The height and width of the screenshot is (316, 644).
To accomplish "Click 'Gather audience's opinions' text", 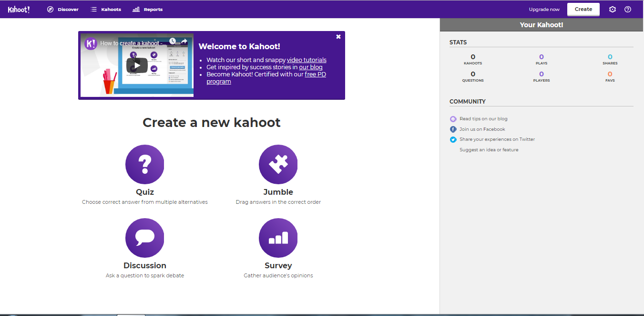I will (x=278, y=275).
